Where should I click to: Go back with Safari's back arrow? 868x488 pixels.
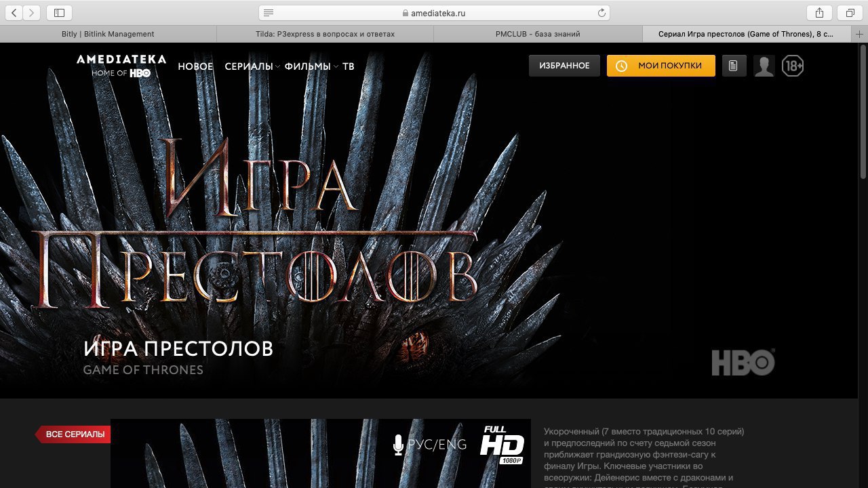coord(14,13)
